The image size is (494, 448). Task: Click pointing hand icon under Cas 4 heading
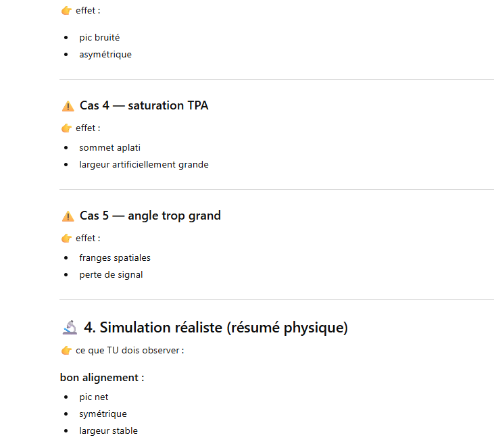[x=66, y=128]
